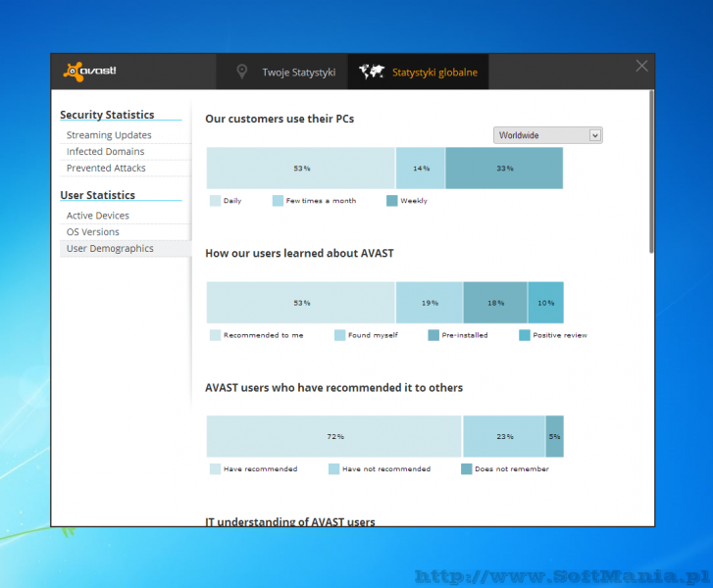Click the Does not remember legend swatch

click(466, 468)
